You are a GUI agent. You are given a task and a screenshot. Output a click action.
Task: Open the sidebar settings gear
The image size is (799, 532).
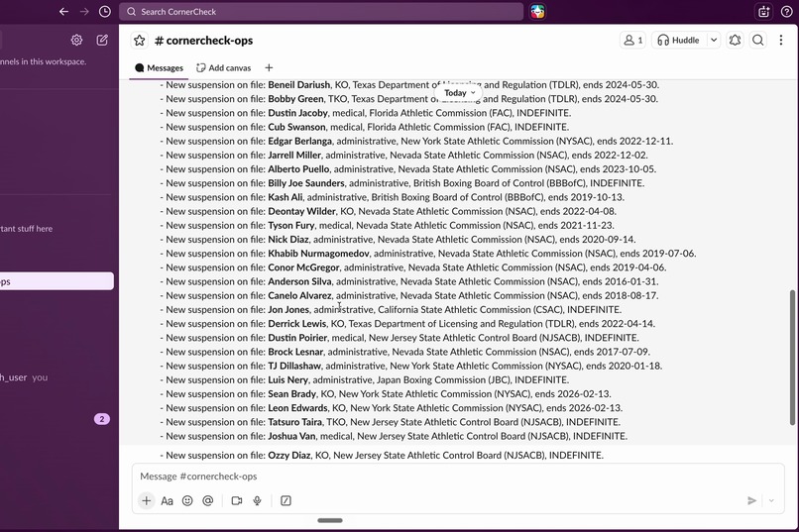point(76,40)
